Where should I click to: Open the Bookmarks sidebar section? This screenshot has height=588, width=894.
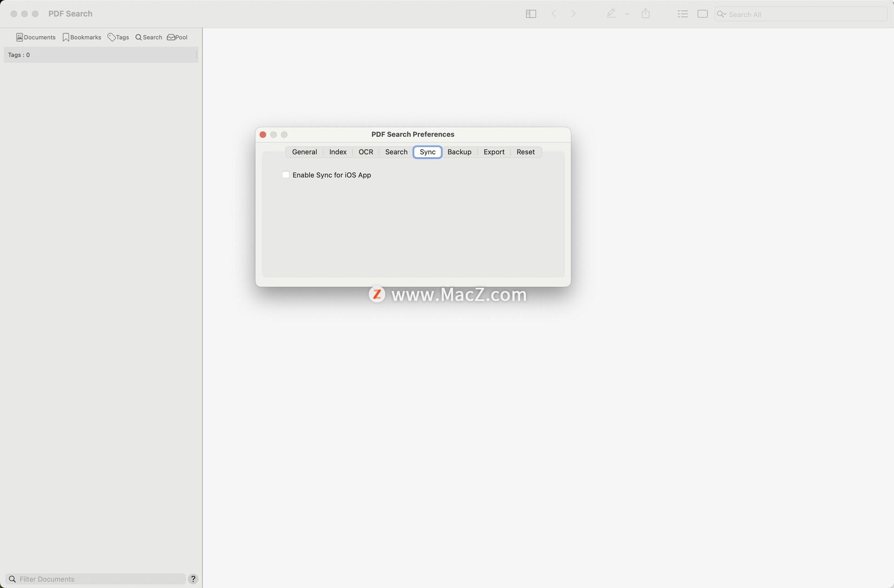pyautogui.click(x=82, y=37)
